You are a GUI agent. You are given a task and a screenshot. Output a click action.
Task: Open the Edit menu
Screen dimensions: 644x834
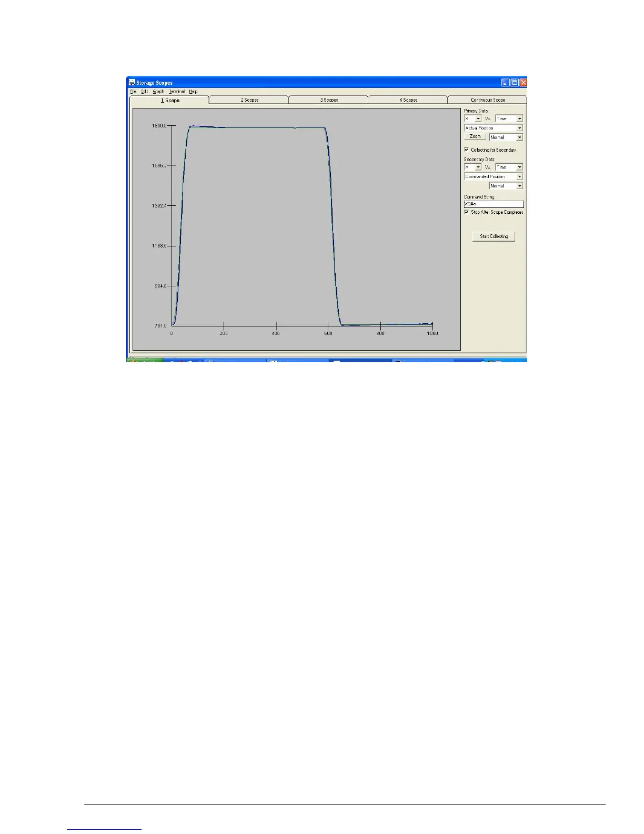coord(144,91)
